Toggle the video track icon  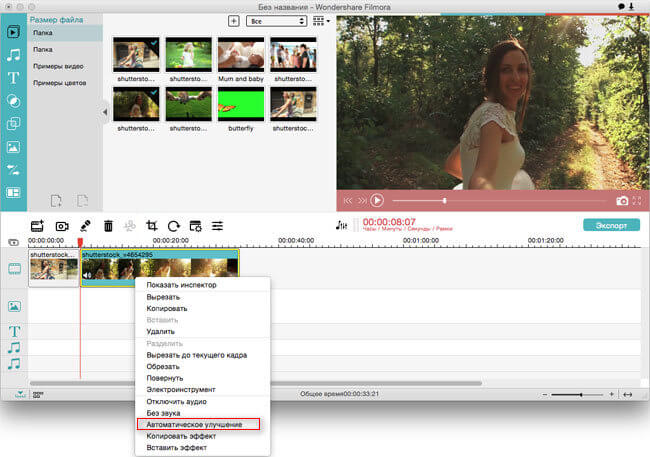click(x=14, y=269)
